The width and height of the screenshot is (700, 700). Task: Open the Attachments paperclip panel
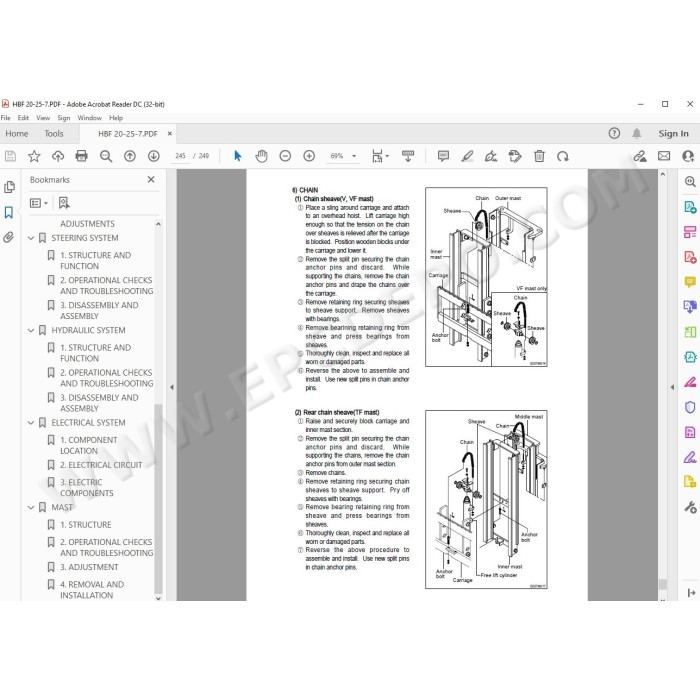coord(9,237)
